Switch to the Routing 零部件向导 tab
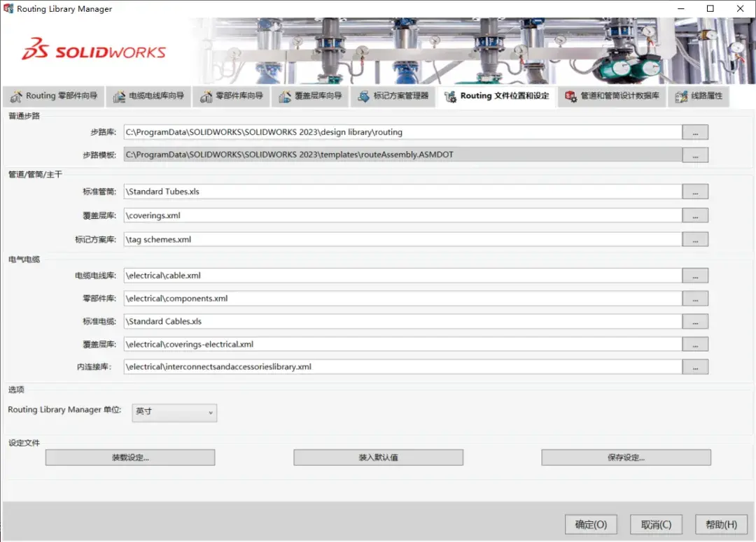This screenshot has height=542, width=756. (53, 97)
